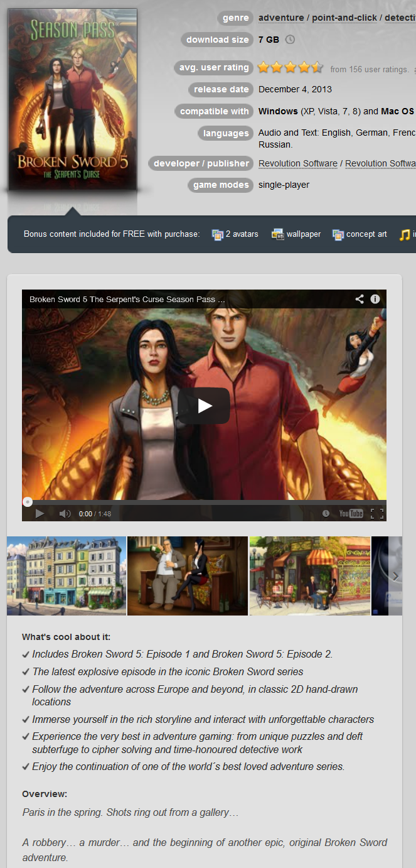The height and width of the screenshot is (868, 416).
Task: Click the 'genre' label pill
Action: 235,18
